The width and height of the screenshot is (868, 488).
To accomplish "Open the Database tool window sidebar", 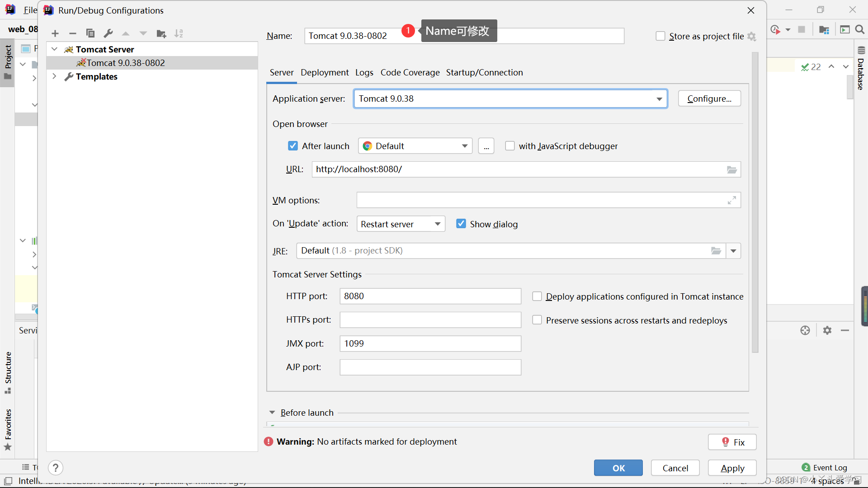I will tap(861, 68).
